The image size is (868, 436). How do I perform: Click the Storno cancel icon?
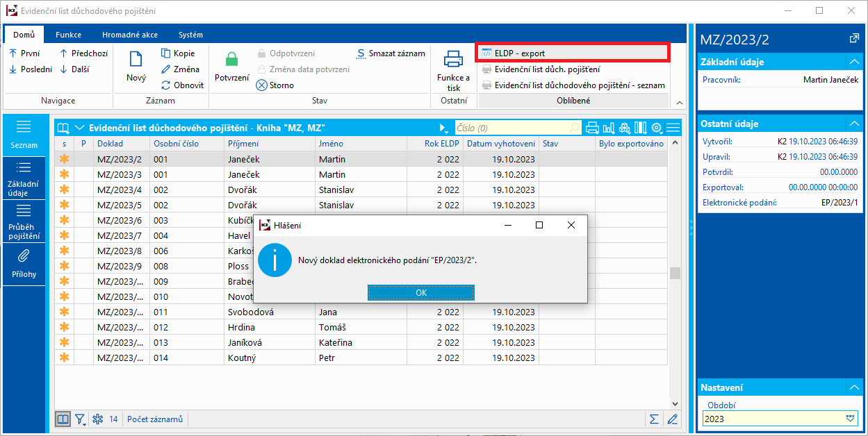tap(262, 85)
